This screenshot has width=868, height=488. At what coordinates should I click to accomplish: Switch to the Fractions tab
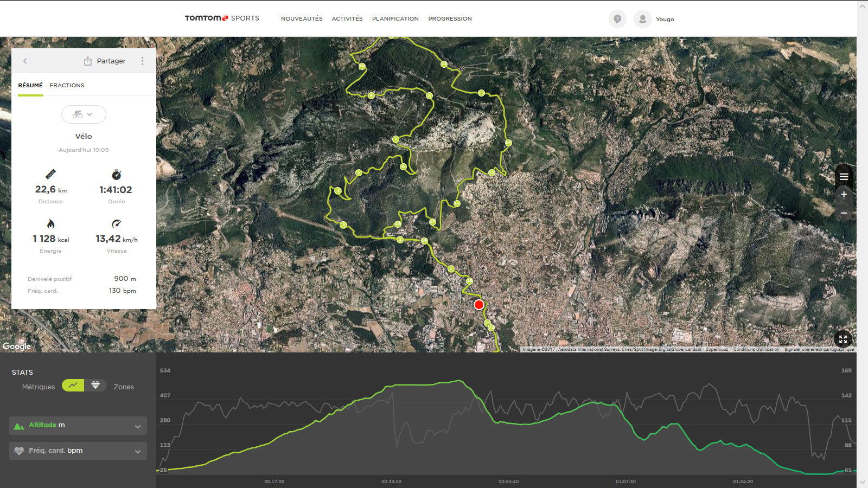click(x=67, y=86)
